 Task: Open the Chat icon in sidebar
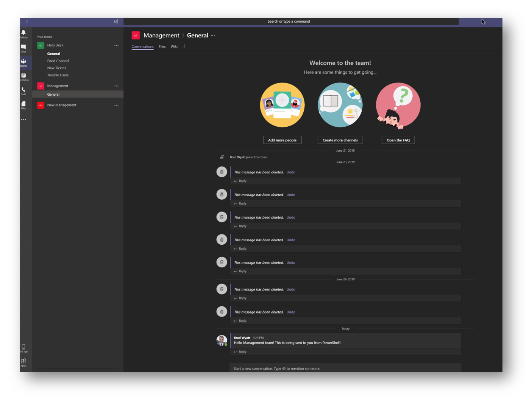coord(23,48)
